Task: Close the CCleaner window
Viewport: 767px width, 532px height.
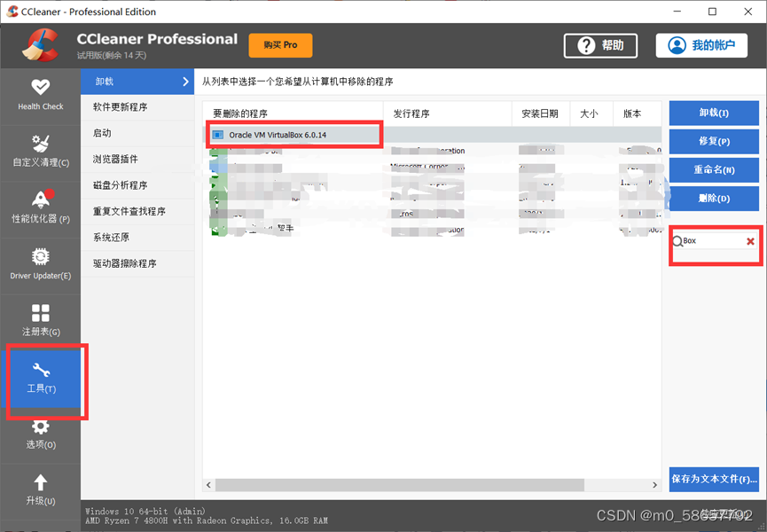Action: (747, 12)
